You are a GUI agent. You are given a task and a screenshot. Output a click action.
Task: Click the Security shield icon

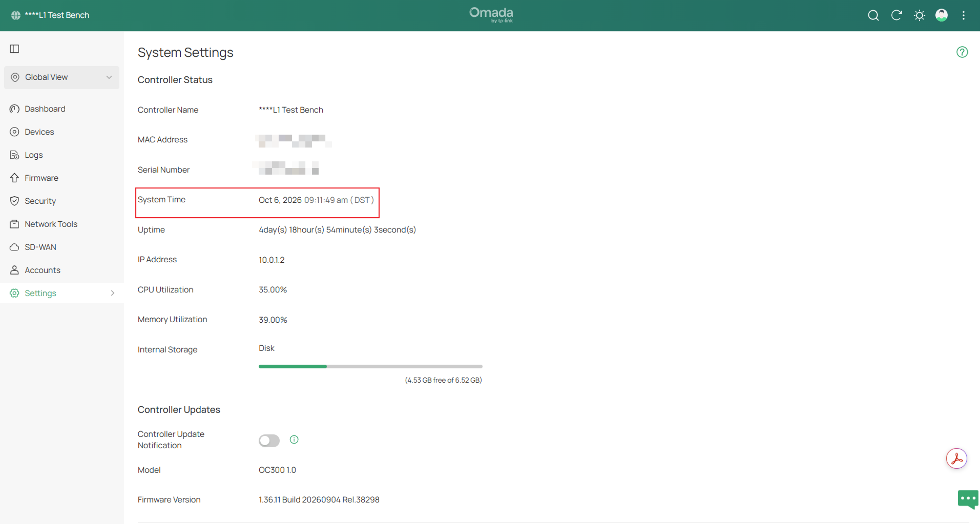(14, 201)
